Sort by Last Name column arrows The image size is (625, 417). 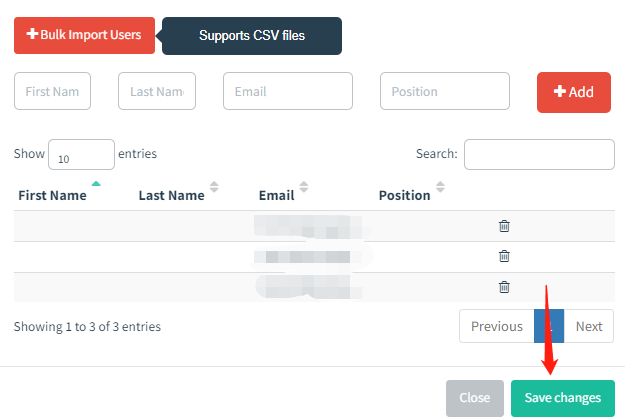pos(214,187)
